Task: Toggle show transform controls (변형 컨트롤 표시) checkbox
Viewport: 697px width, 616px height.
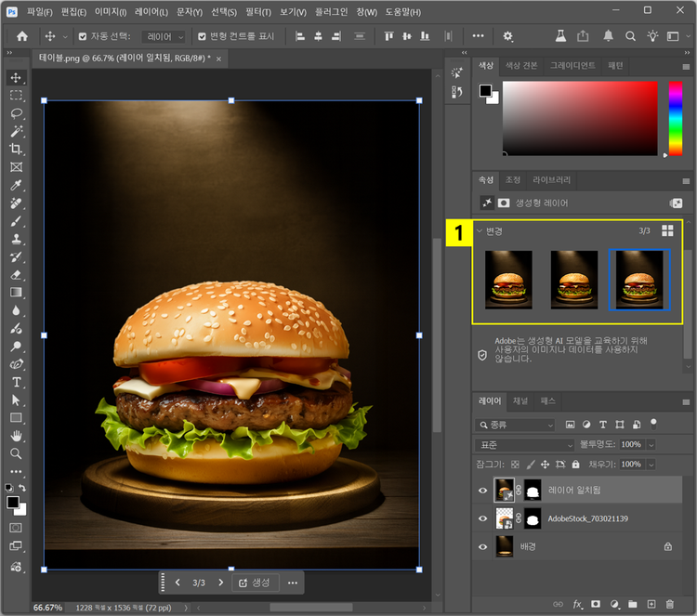Action: pos(202,36)
